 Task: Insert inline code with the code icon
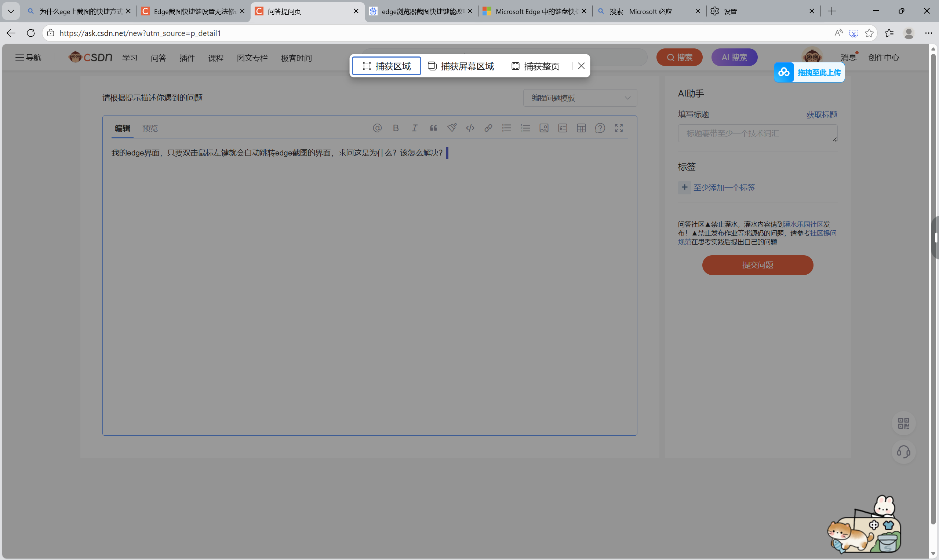pyautogui.click(x=470, y=128)
